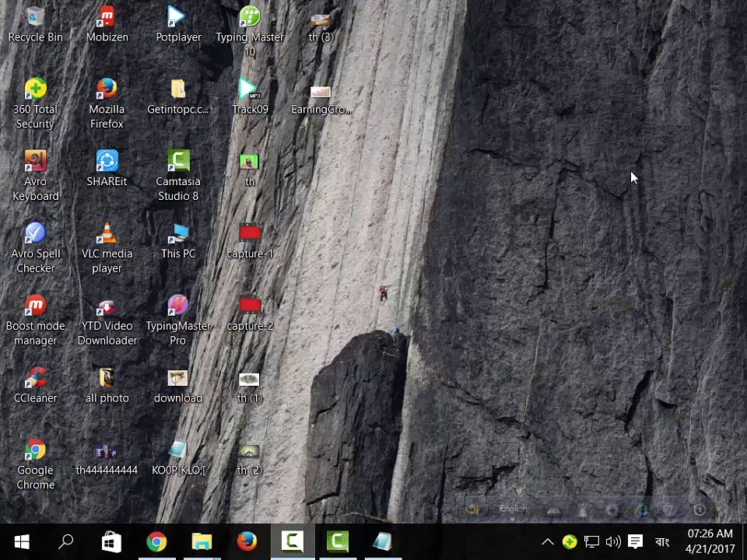This screenshot has height=560, width=747.
Task: Select 360 Total Security desktop shortcut
Action: pyautogui.click(x=35, y=103)
